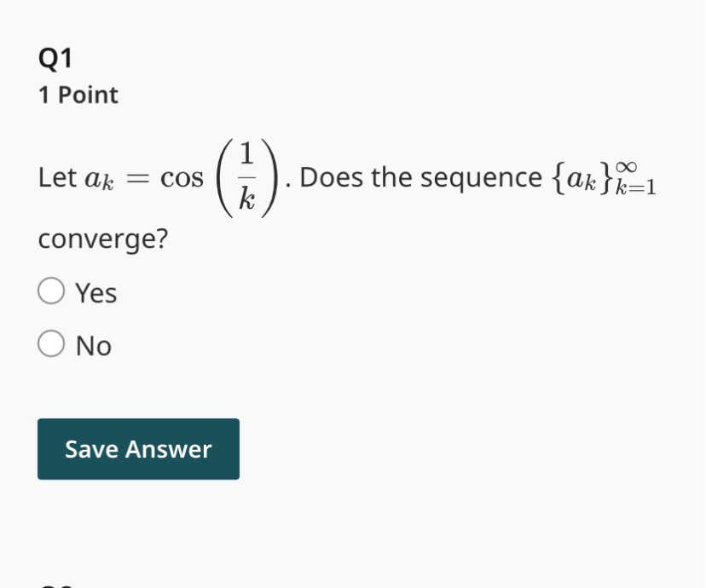The image size is (706, 588).
Task: Click the word "Let" in the question
Action: tap(57, 178)
